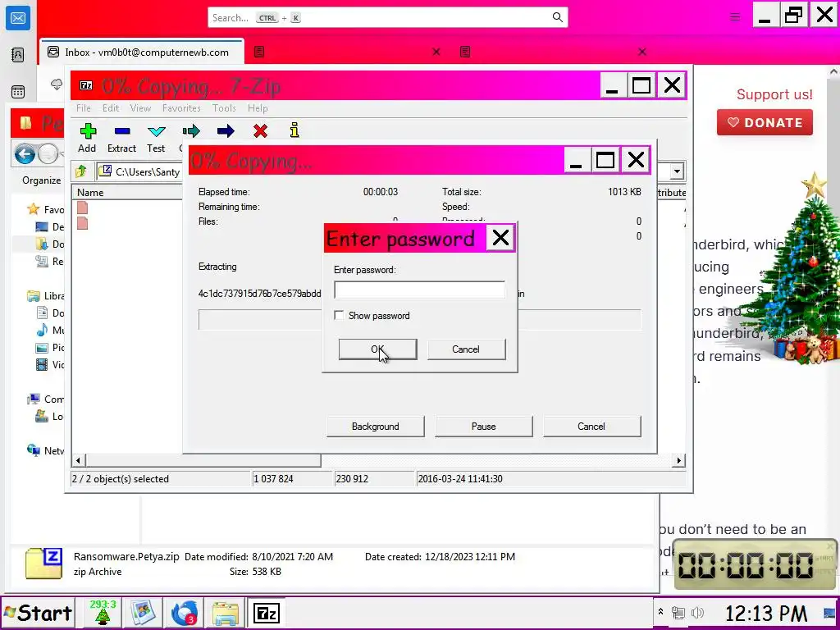The image size is (840, 630).
Task: Click Cancel in the copying dialog
Action: [591, 427]
